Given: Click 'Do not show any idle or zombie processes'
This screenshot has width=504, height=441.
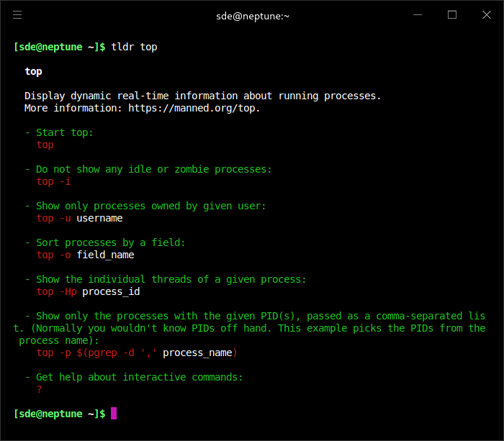Looking at the screenshot, I should [153, 169].
